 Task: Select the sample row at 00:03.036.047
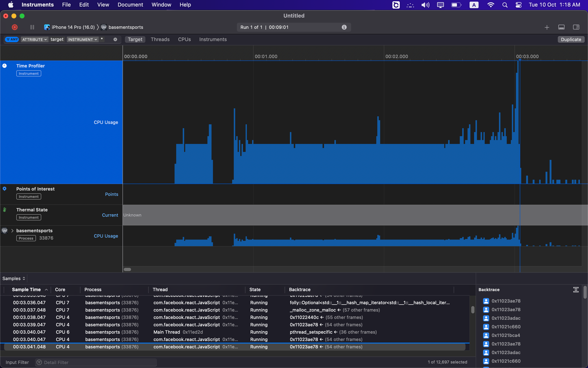click(235, 303)
